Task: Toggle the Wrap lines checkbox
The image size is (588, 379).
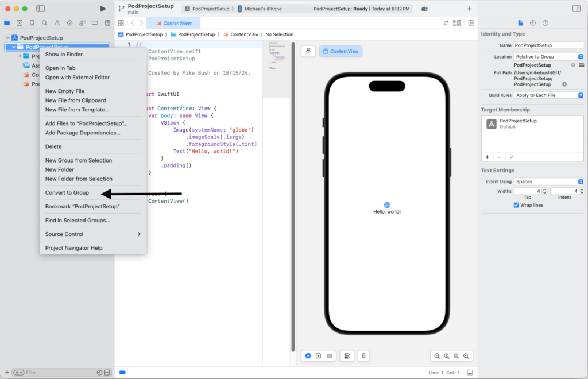Action: 516,205
